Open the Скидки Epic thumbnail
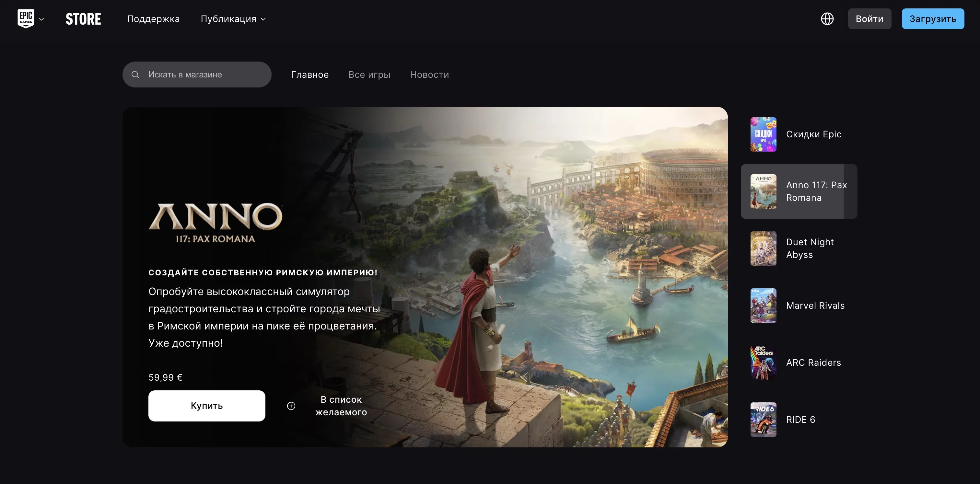Image resolution: width=980 pixels, height=484 pixels. [x=763, y=134]
